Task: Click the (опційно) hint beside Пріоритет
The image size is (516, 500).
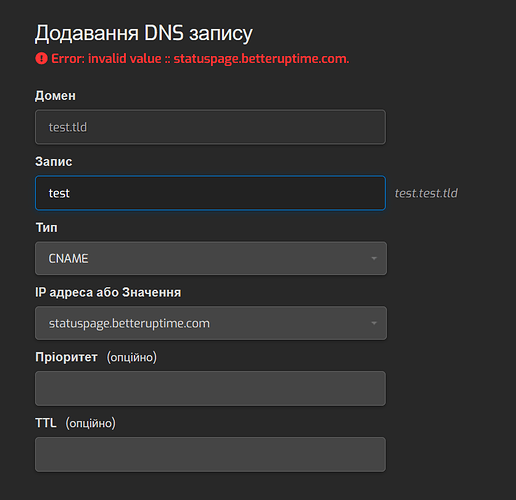Action: point(132,357)
